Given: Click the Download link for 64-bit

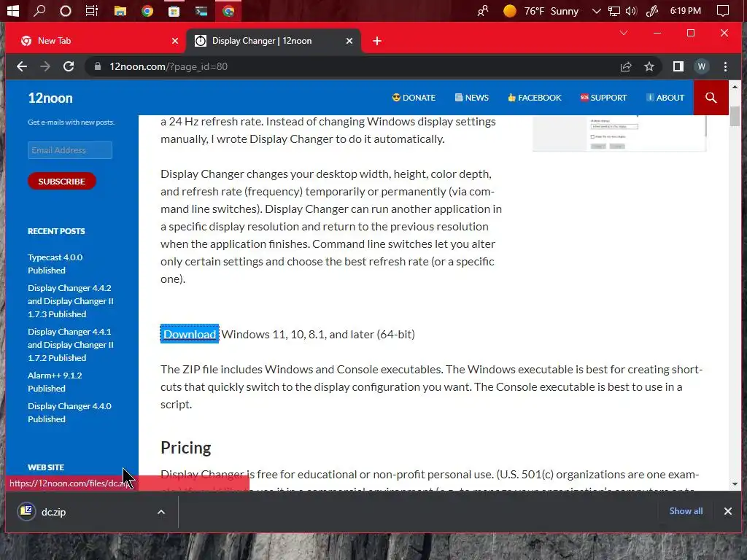Looking at the screenshot, I should point(190,334).
